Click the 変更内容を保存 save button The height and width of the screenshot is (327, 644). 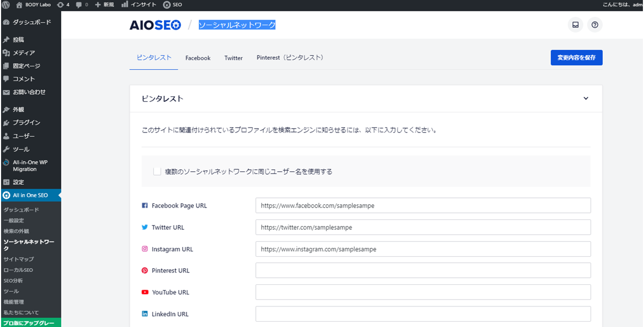[577, 58]
